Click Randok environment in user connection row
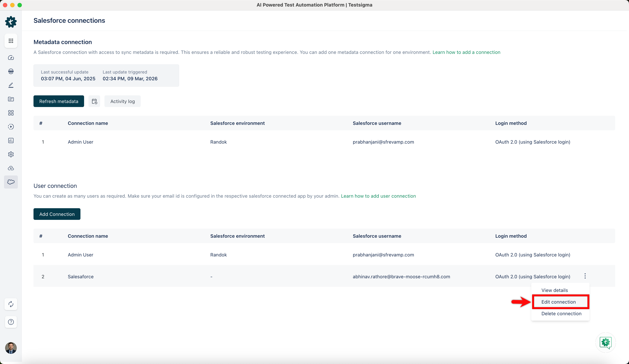The height and width of the screenshot is (364, 629). (218, 255)
